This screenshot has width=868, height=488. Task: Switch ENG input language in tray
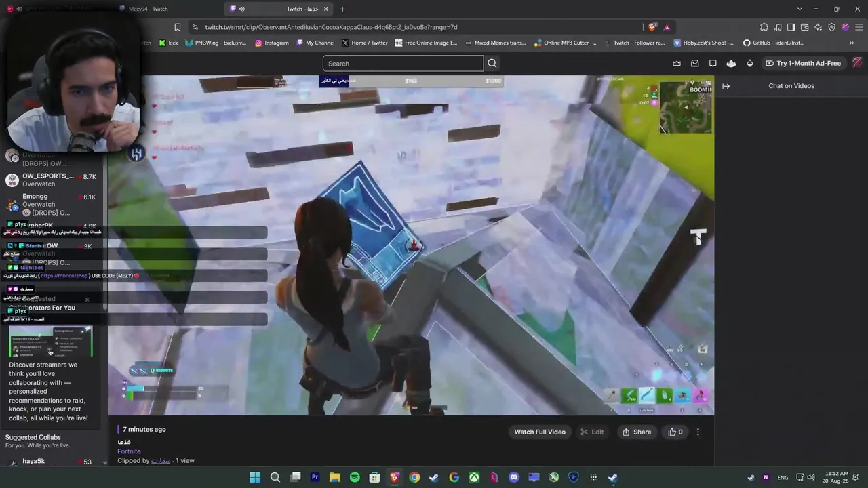coord(783,477)
